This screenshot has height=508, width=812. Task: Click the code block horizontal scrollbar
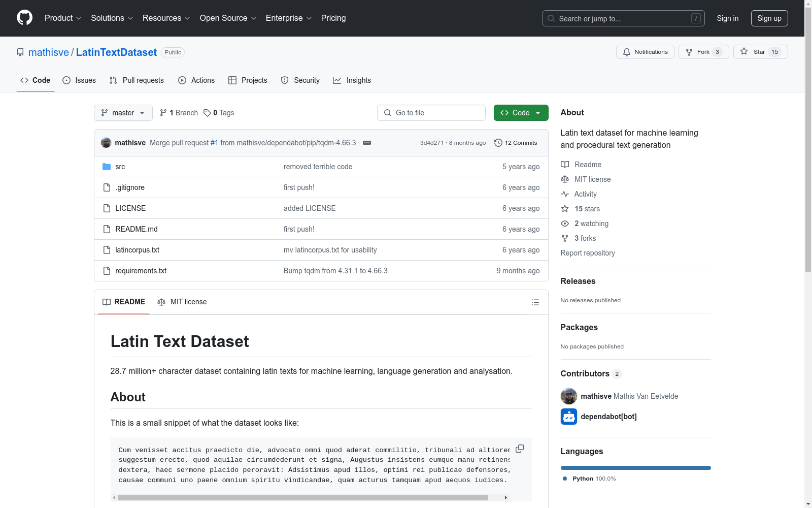pyautogui.click(x=303, y=498)
